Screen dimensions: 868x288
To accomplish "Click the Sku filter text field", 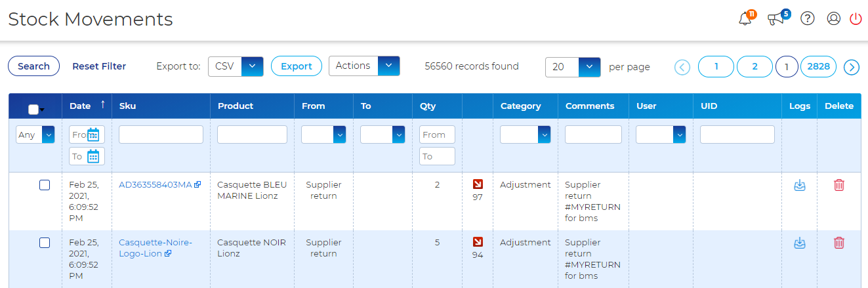I will pyautogui.click(x=161, y=134).
